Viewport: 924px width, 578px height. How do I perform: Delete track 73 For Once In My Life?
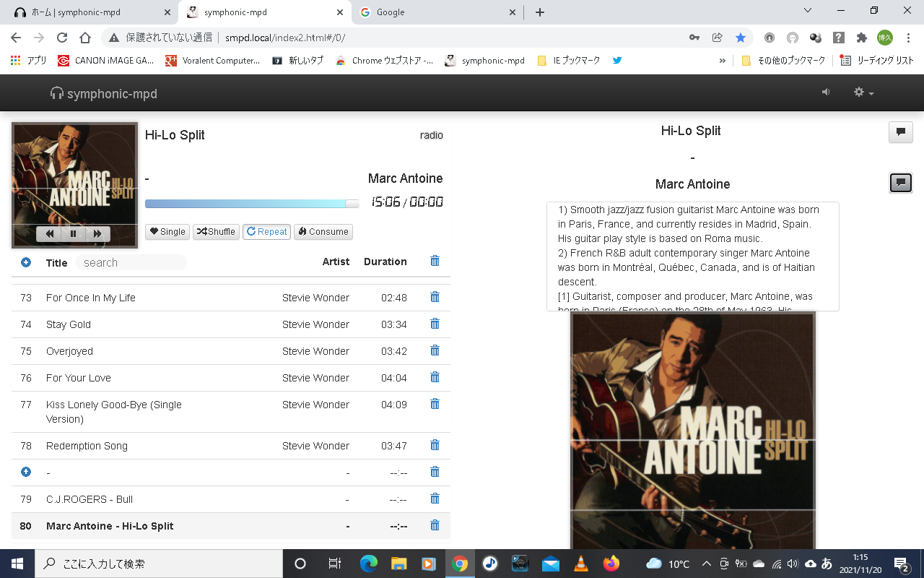(x=435, y=297)
